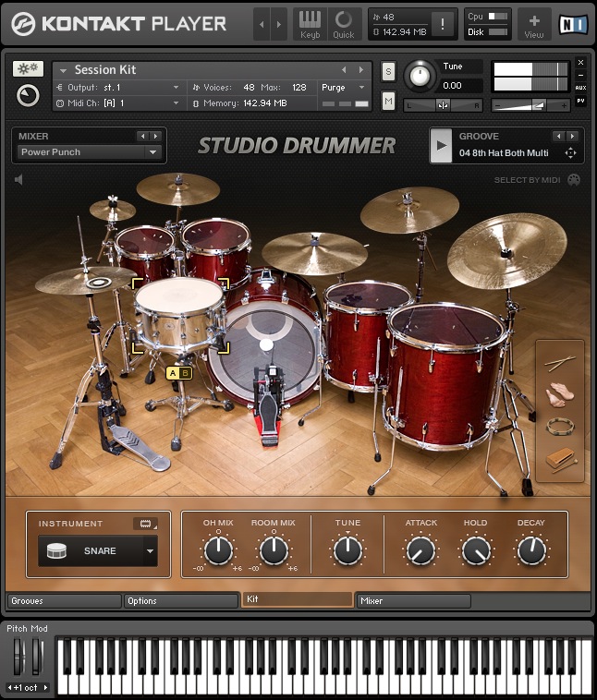Click the Kontakt Player logo

pos(119,24)
